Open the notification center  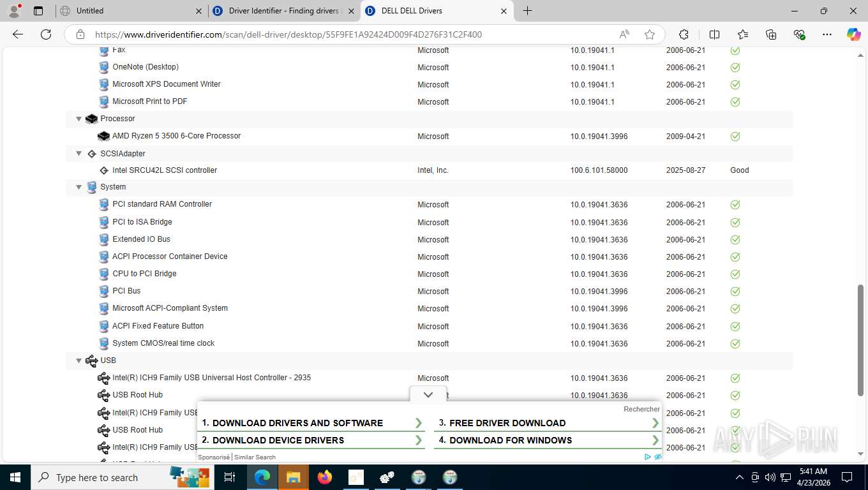pyautogui.click(x=847, y=477)
